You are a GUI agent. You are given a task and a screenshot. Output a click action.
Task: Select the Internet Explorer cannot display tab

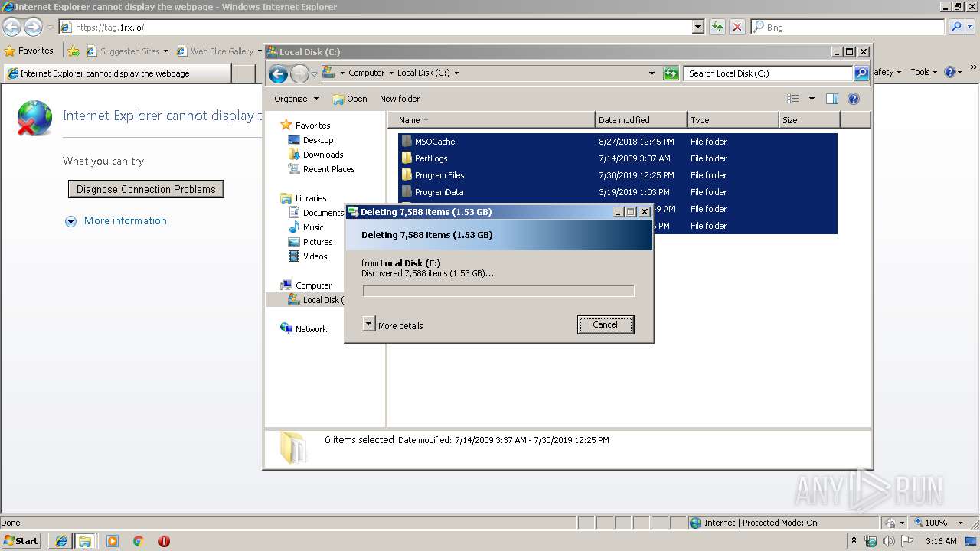pos(117,73)
